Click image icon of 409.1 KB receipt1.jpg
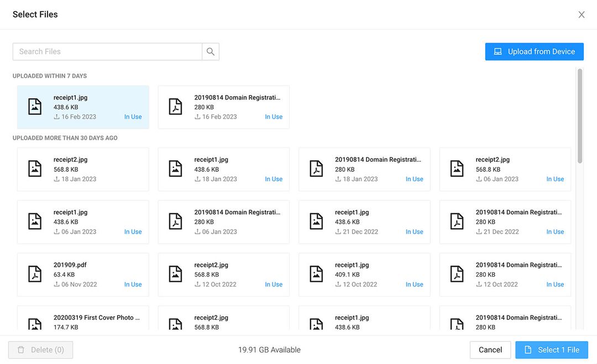The height and width of the screenshot is (364, 597). 316,275
